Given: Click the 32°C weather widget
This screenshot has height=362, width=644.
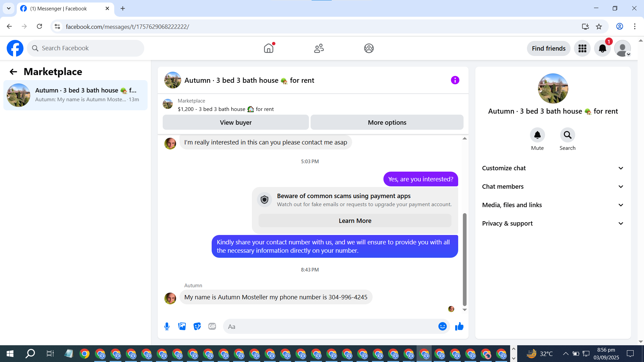Looking at the screenshot, I should [x=540, y=354].
